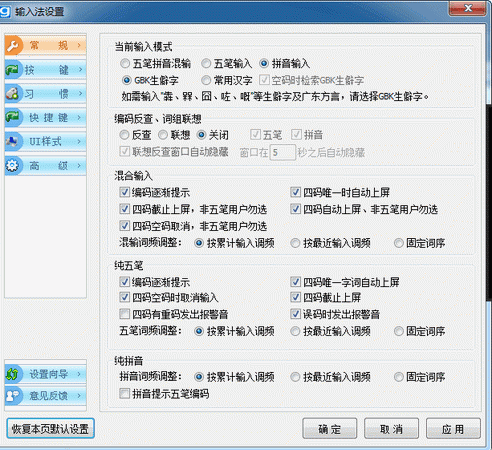Click the 取消 button
The image size is (492, 450).
pos(391,429)
